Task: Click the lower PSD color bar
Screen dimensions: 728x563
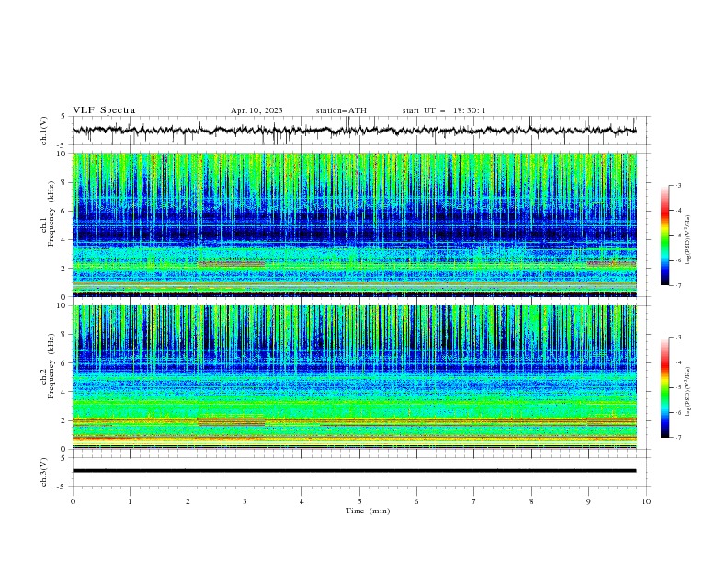Action: [665, 387]
